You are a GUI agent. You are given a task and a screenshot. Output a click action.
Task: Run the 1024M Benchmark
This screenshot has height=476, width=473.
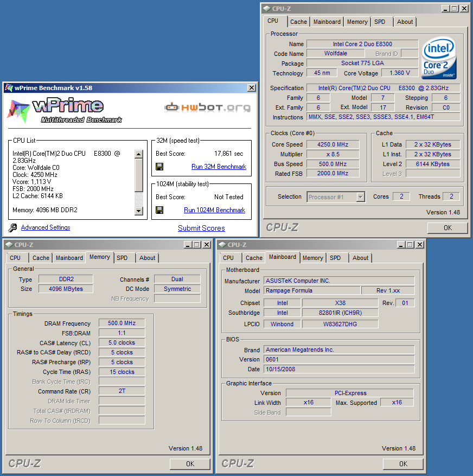pyautogui.click(x=214, y=210)
